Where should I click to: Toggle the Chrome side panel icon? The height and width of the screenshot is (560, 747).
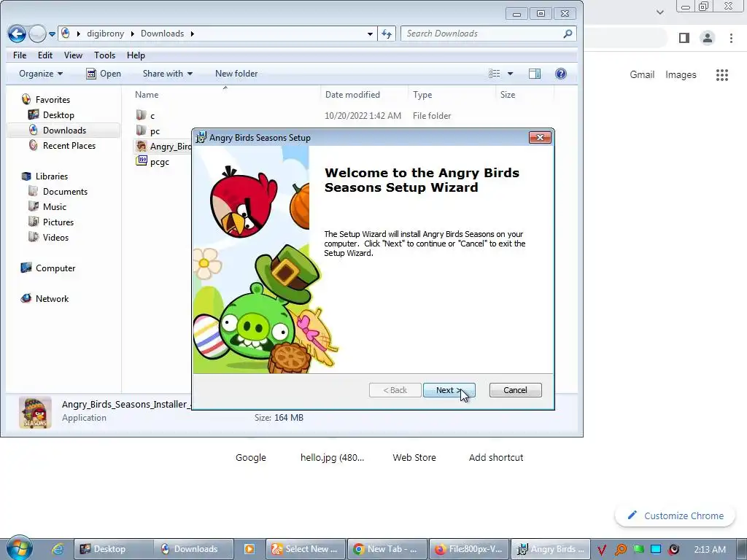[x=684, y=38]
